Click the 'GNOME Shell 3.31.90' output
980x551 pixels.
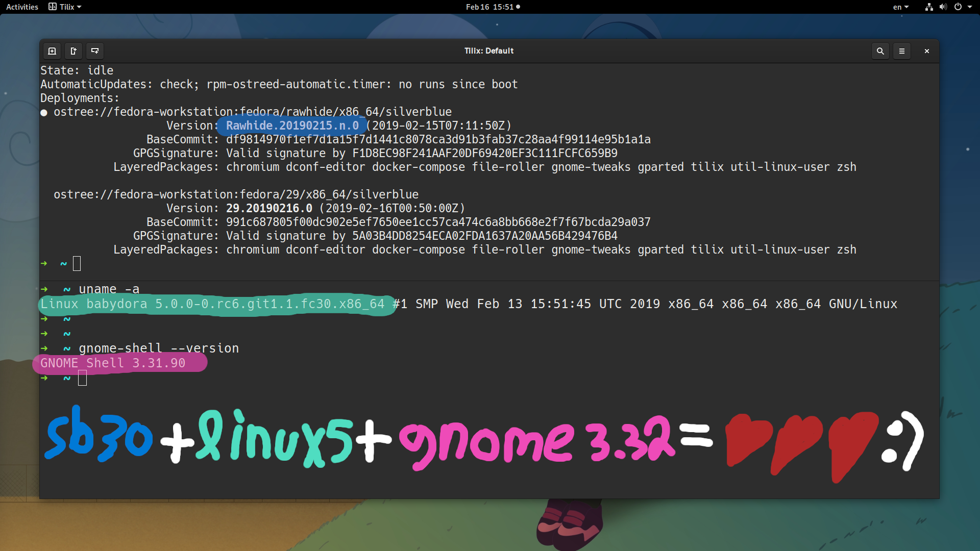tap(113, 363)
